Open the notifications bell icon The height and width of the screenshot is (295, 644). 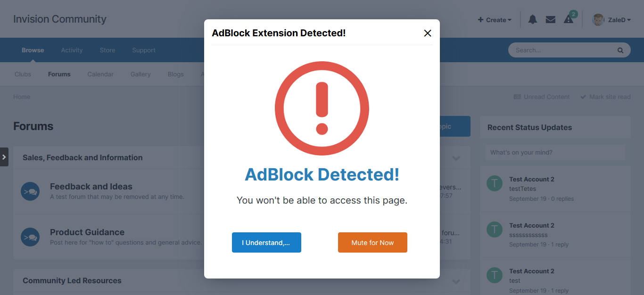(x=533, y=19)
